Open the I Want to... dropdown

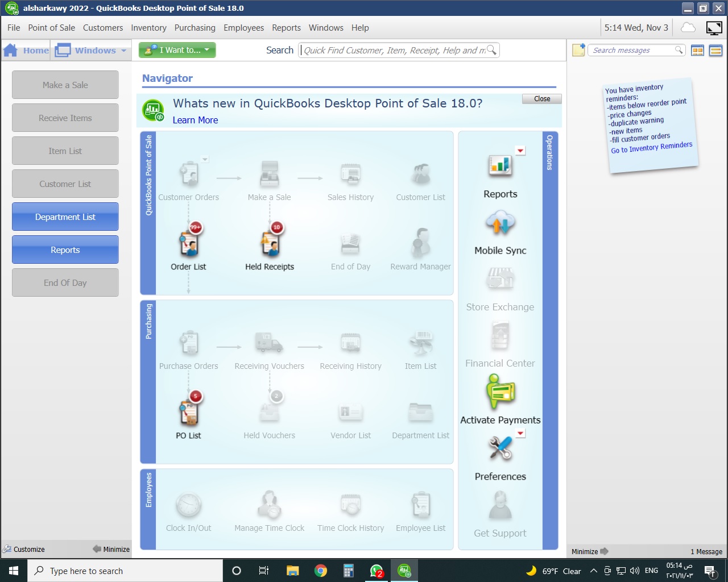coord(177,50)
